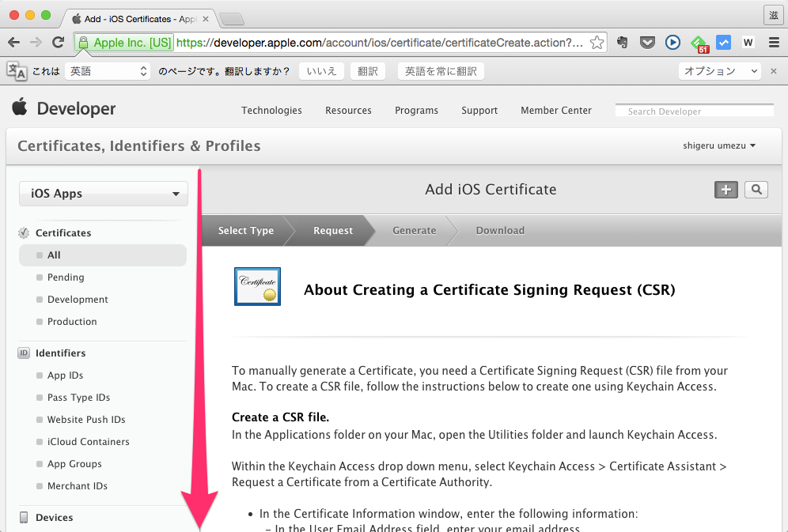Click the 翻訳 translate button

[x=367, y=71]
